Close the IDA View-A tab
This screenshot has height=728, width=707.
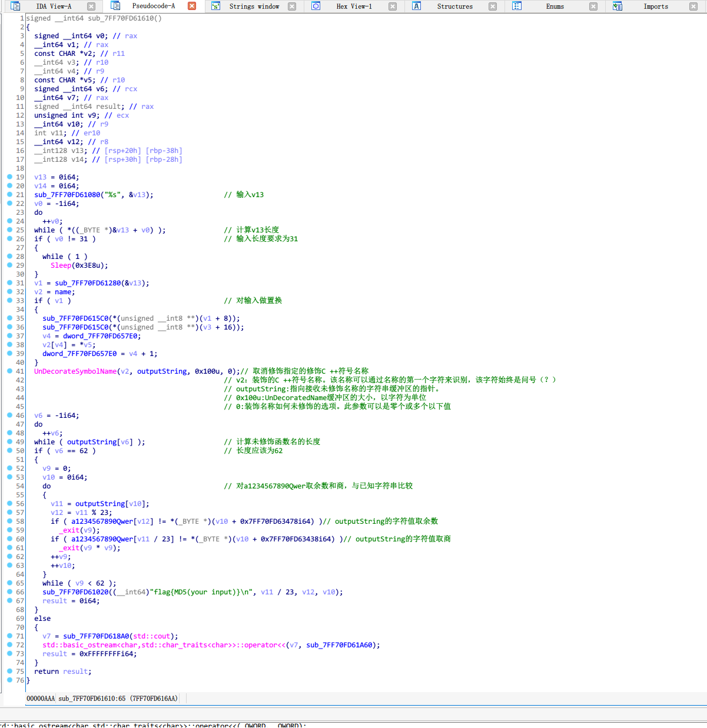91,6
